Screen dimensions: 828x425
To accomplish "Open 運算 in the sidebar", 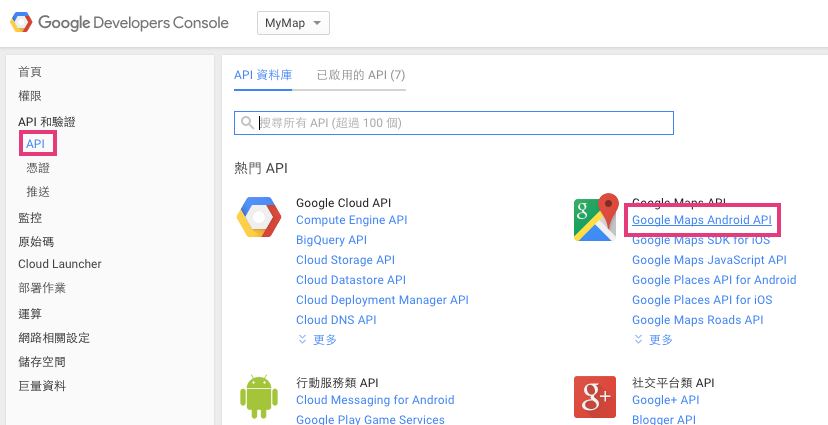I will [x=30, y=314].
